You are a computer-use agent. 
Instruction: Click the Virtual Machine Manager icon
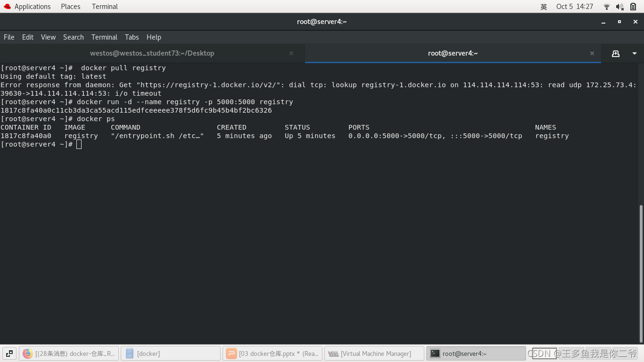(333, 354)
